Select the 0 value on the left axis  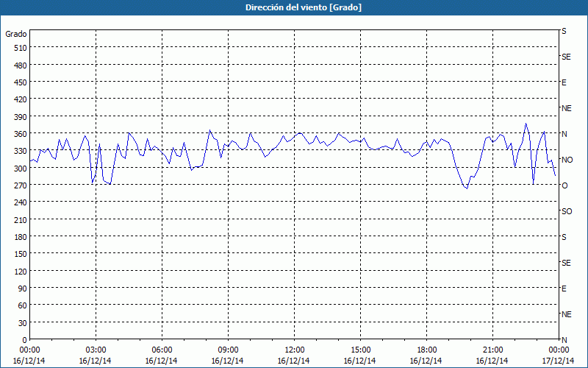tap(25, 340)
